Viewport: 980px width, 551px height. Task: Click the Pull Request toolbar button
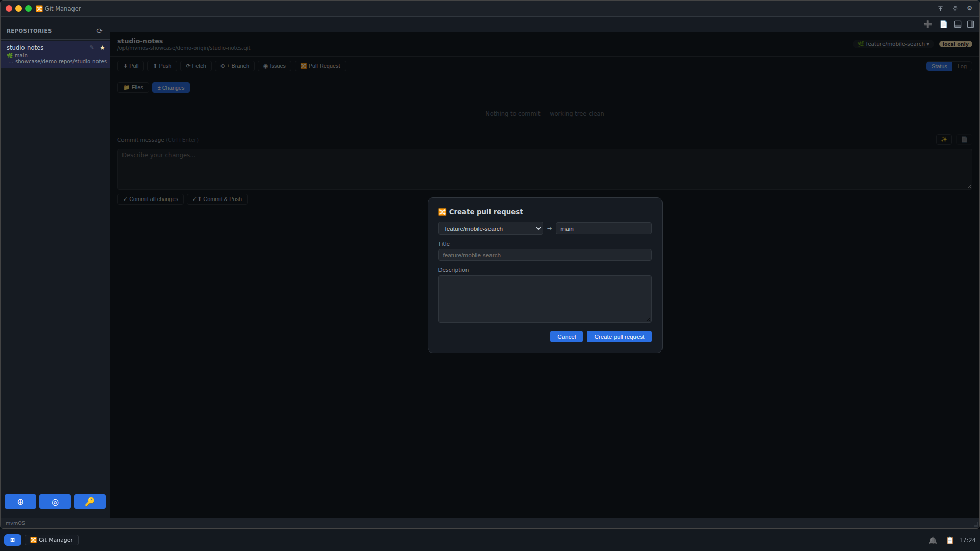320,66
